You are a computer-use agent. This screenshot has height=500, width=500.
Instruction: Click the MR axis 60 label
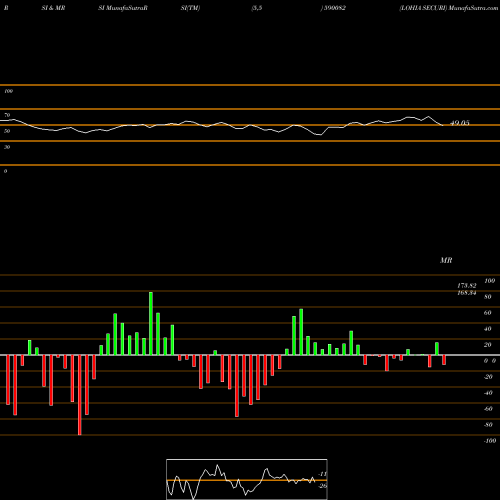(488, 313)
